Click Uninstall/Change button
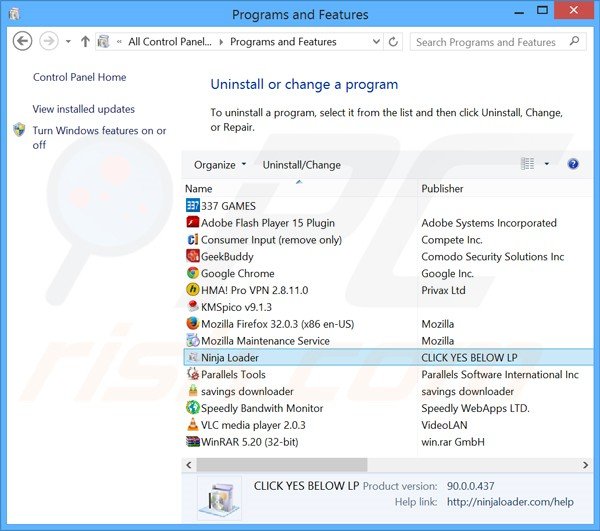This screenshot has width=600, height=531. pyautogui.click(x=301, y=165)
